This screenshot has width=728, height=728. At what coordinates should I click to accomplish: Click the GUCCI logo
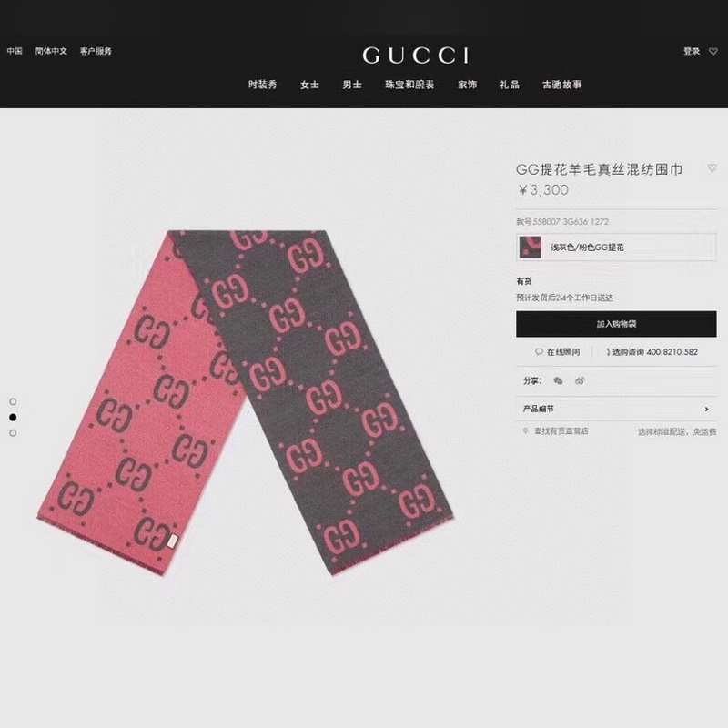[416, 56]
